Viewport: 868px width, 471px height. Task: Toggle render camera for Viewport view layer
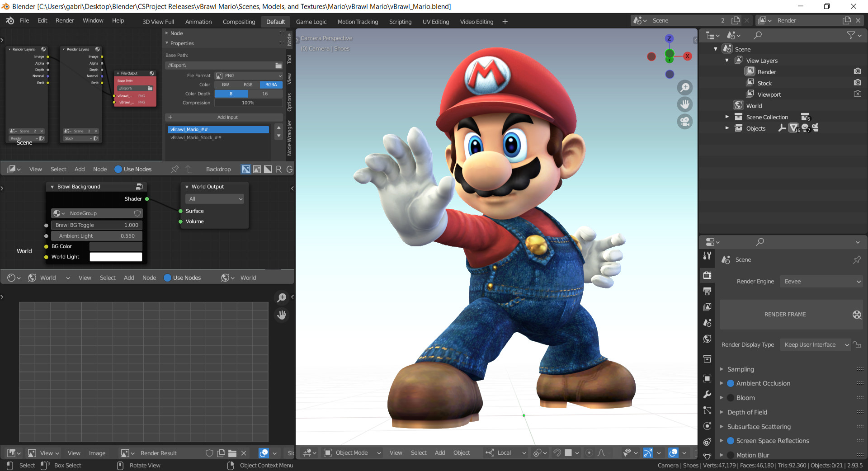click(857, 94)
